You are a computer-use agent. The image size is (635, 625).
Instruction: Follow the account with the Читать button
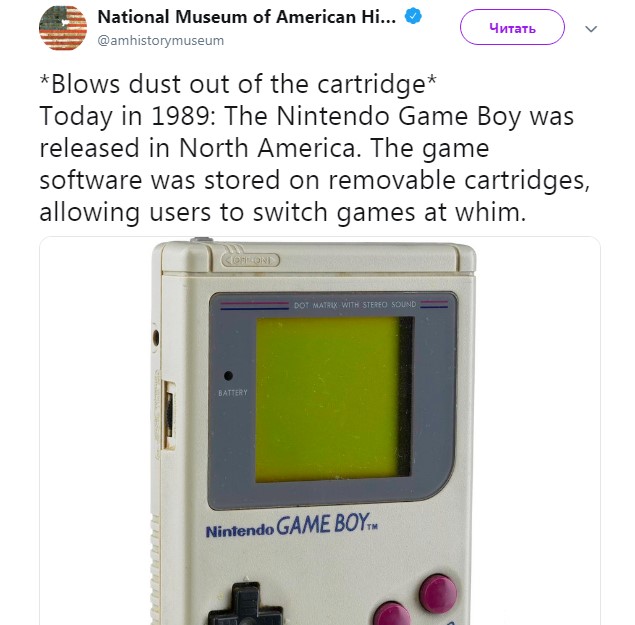(512, 27)
